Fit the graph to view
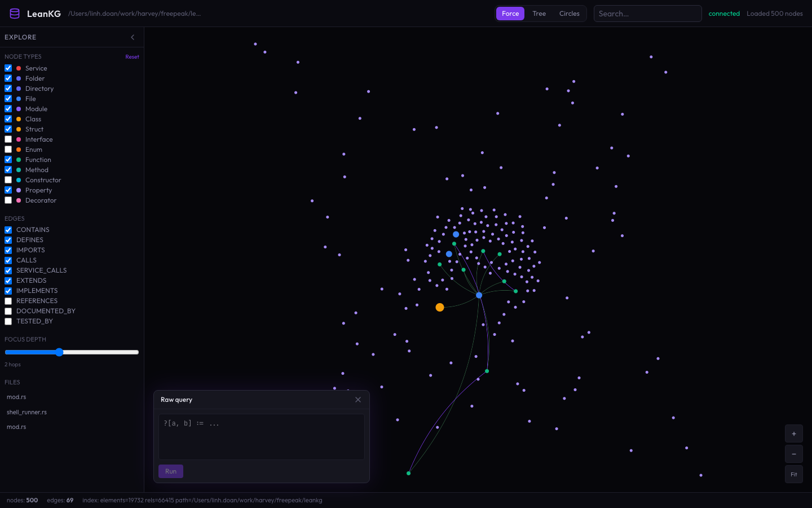 click(x=794, y=474)
